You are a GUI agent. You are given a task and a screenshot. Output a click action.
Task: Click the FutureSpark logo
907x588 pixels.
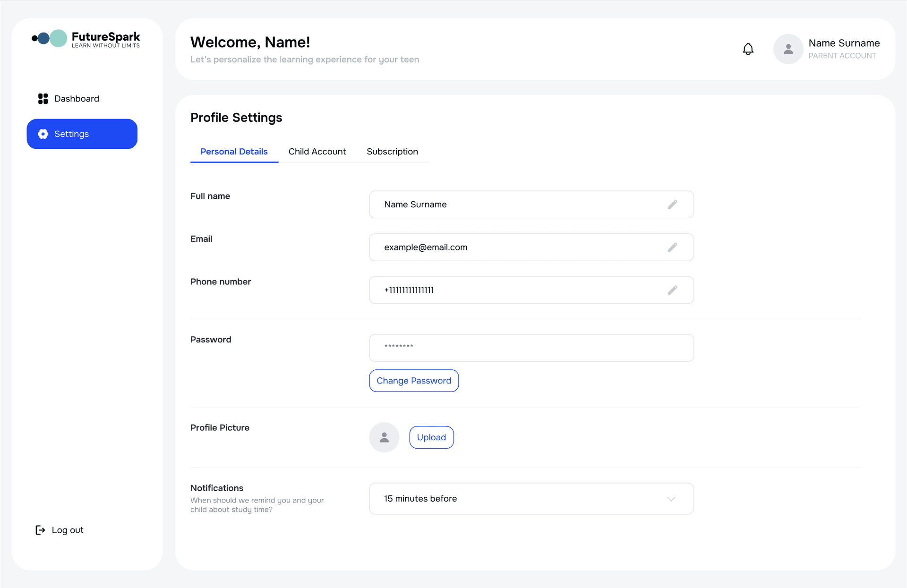(x=85, y=39)
